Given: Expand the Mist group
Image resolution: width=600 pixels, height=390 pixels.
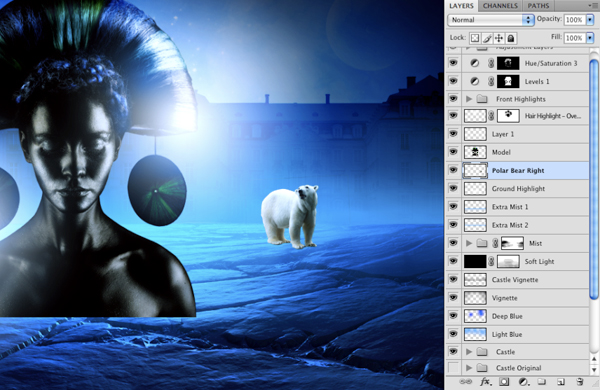Looking at the screenshot, I should coord(469,243).
